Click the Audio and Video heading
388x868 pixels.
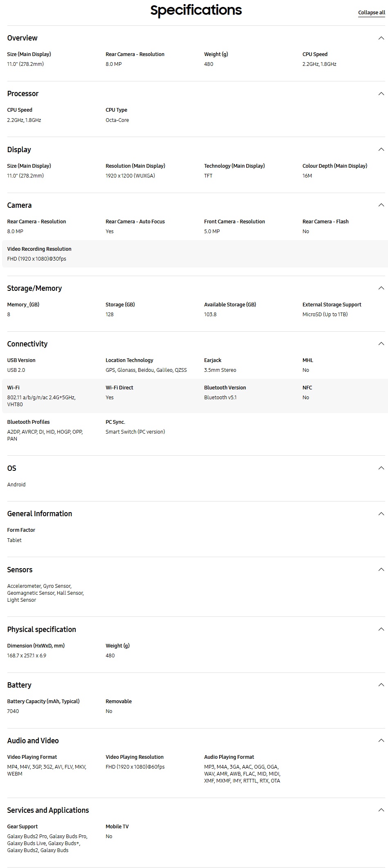point(33,741)
